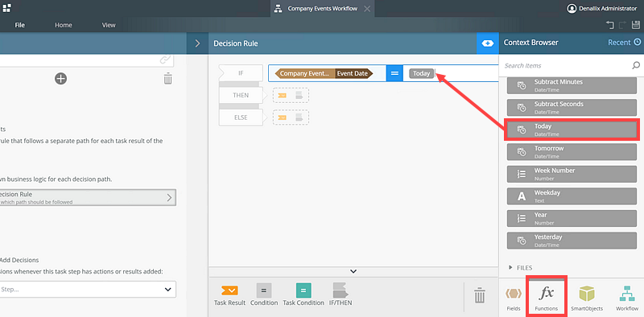
Task: Switch to the SmartObjects tab
Action: coord(587,298)
